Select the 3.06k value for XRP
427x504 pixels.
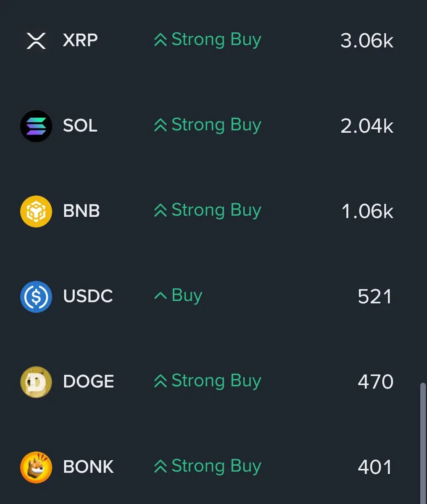coord(367,41)
